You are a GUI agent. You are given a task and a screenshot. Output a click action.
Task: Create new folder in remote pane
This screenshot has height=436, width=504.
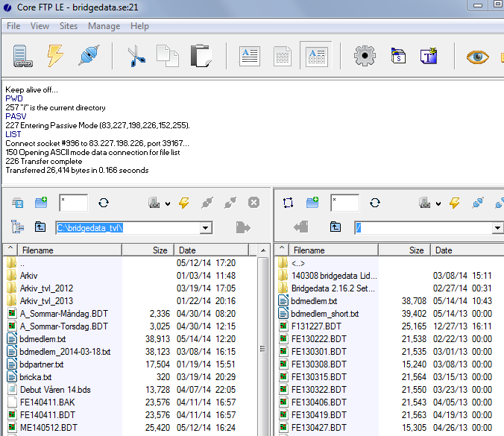coord(312,203)
